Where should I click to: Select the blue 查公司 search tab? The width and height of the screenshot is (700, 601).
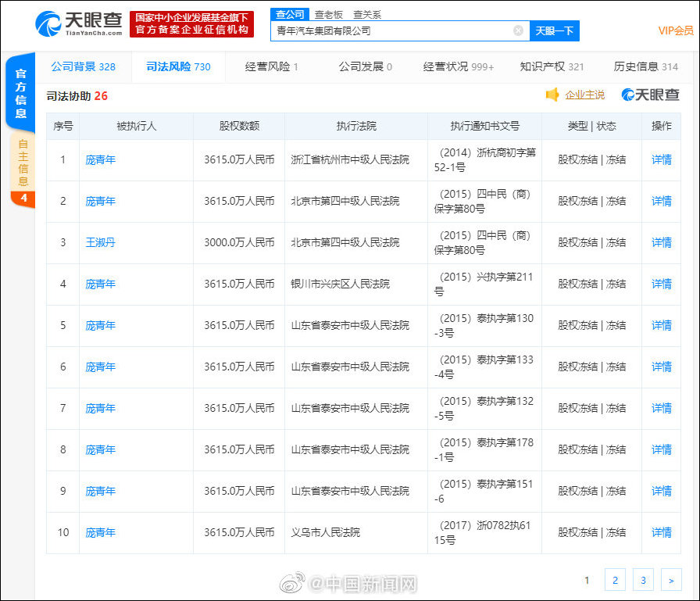(x=289, y=14)
